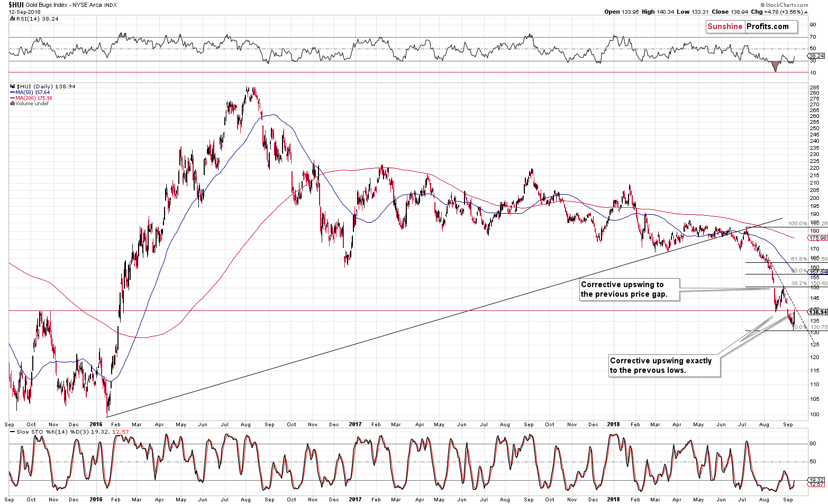828x504 pixels.
Task: Click the '61.8%' Fibonacci retracement label
Action: point(799,259)
